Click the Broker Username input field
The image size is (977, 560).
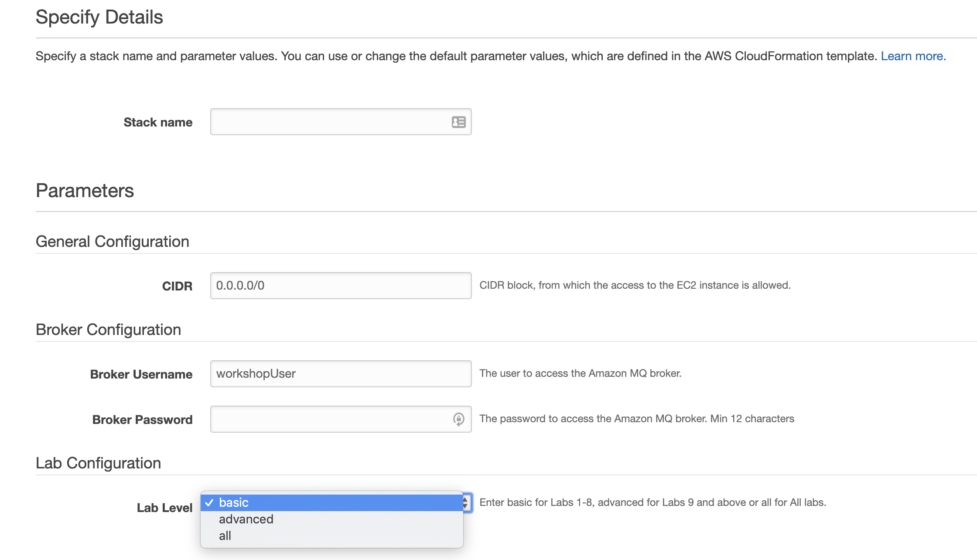(340, 374)
